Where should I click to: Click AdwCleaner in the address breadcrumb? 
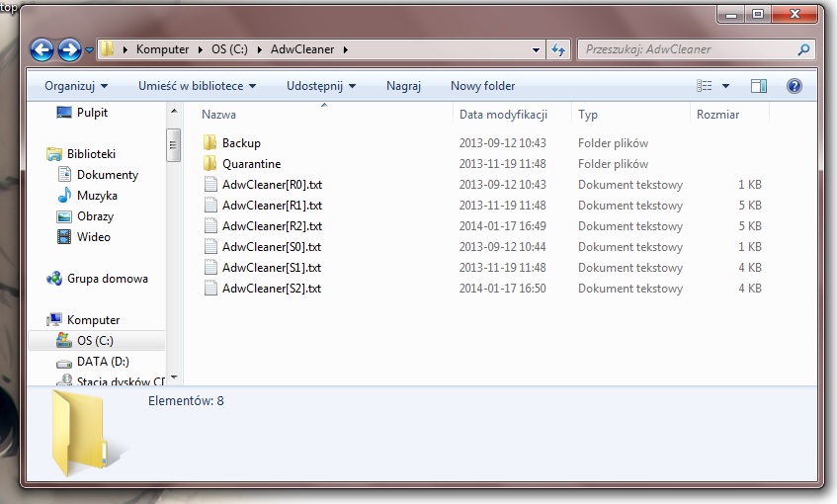[x=302, y=49]
